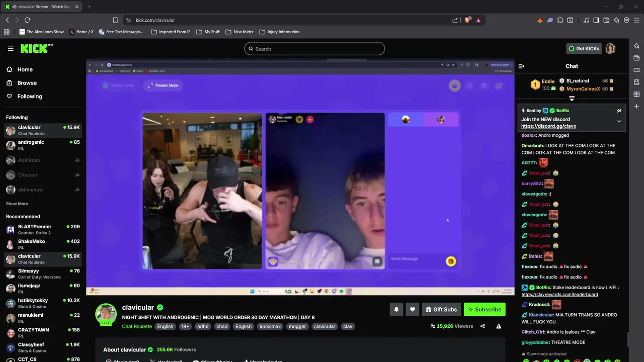Open the Leo AI sparkle toolbar icon
Image resolution: width=644 pixels, height=362 pixels.
(616, 20)
